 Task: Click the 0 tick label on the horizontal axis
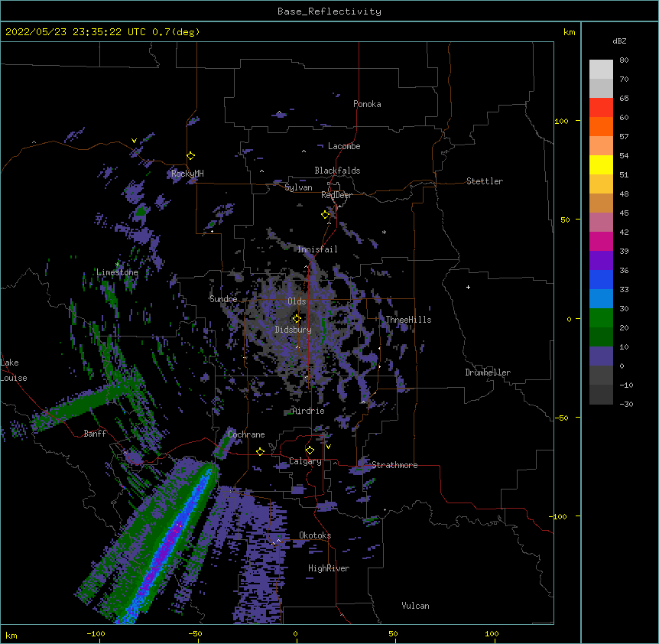(295, 633)
